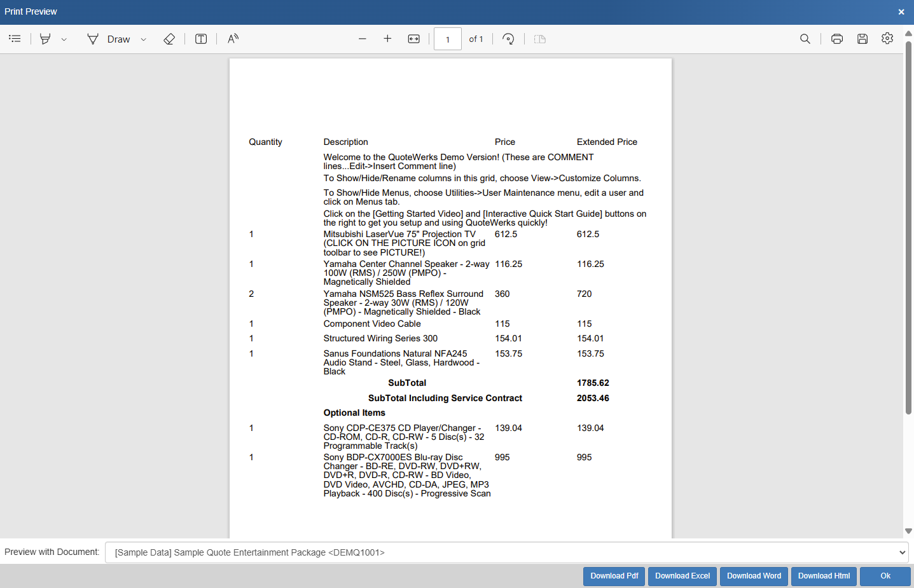Open Draw tool options chevron
The width and height of the screenshot is (914, 588).
(144, 39)
